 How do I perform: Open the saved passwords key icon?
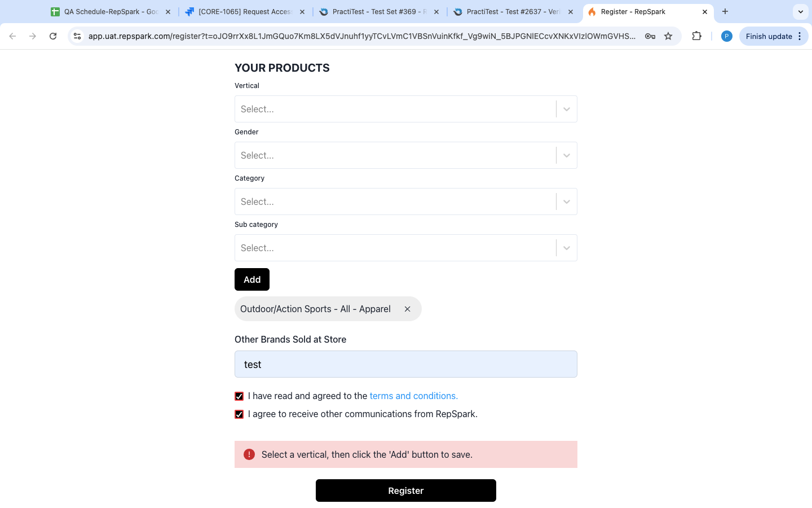(x=650, y=36)
